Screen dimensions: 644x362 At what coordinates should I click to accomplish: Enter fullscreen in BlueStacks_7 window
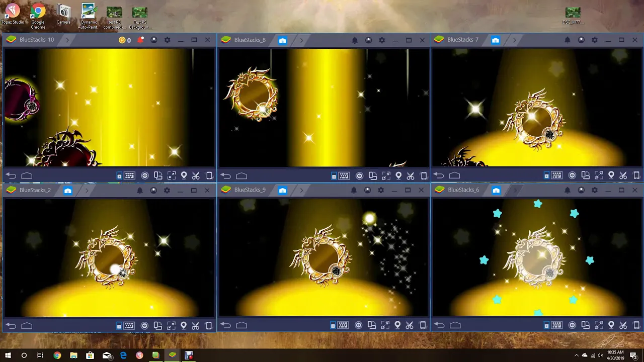[599, 175]
